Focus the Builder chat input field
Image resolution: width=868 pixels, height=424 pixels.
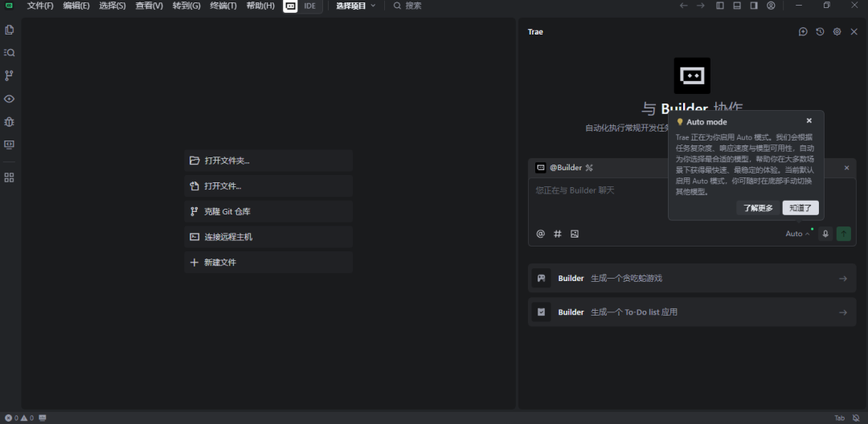(x=692, y=202)
